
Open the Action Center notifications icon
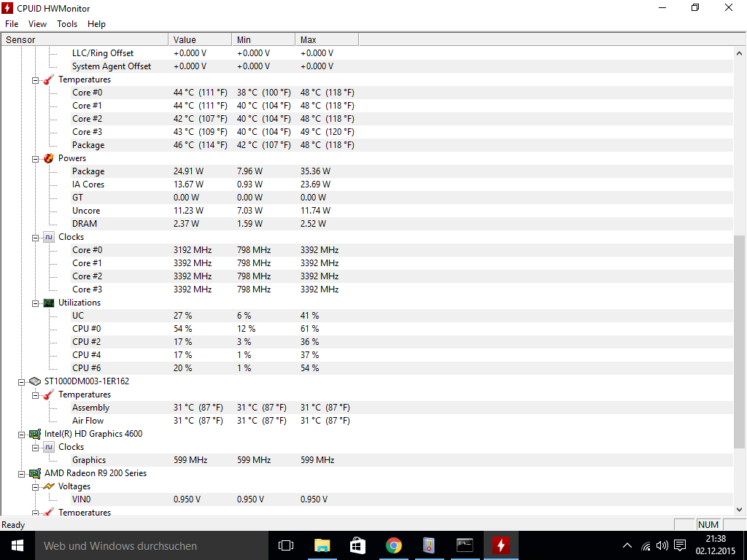pos(681,545)
